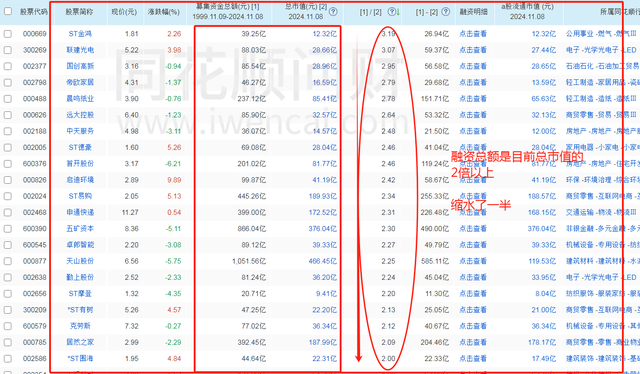Click the question mark next to [1]/[2]
The width and height of the screenshot is (640, 374).
tap(391, 12)
